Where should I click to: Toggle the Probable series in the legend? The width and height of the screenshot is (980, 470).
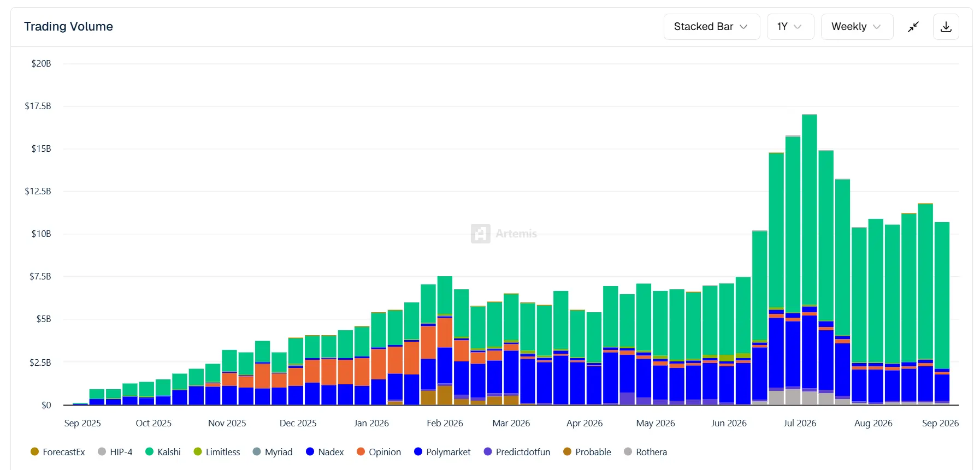587,452
